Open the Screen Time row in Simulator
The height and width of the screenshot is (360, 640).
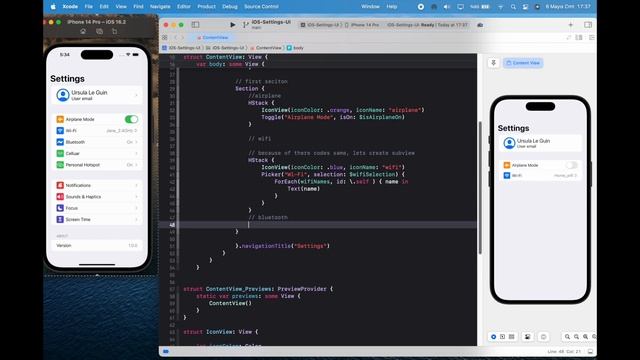pos(97,220)
